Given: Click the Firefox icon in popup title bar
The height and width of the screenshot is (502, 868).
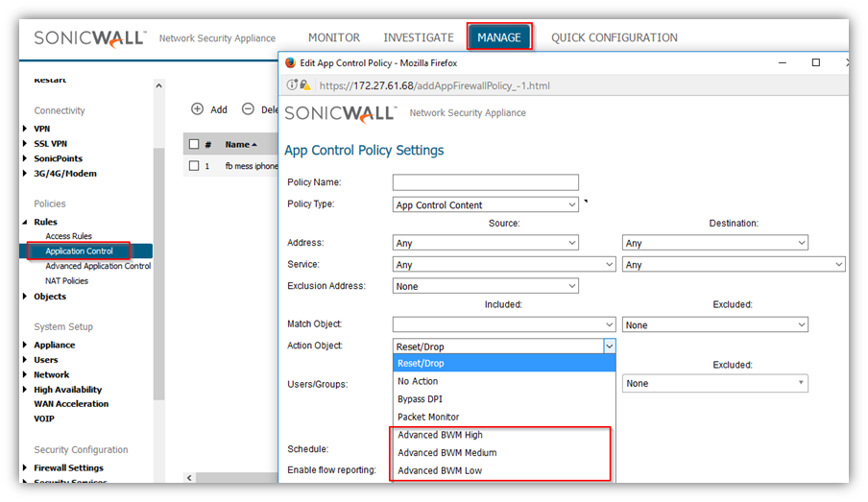Looking at the screenshot, I should click(x=290, y=62).
